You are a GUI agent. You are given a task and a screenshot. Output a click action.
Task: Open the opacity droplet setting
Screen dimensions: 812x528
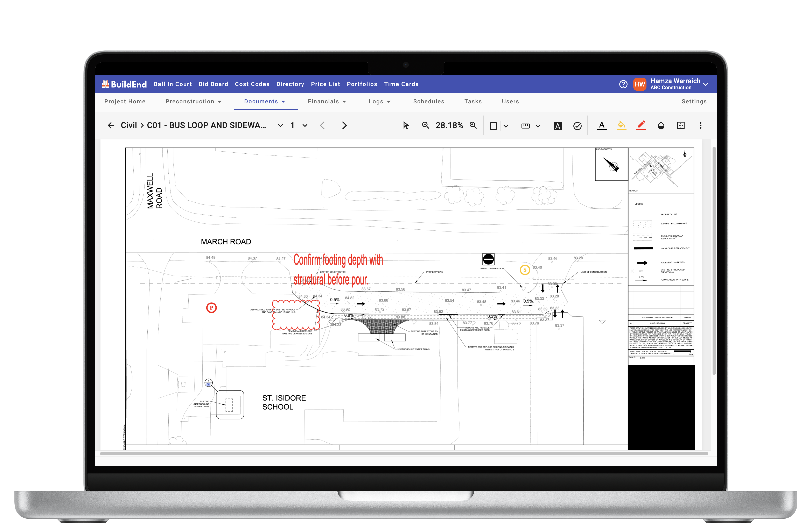coord(661,126)
